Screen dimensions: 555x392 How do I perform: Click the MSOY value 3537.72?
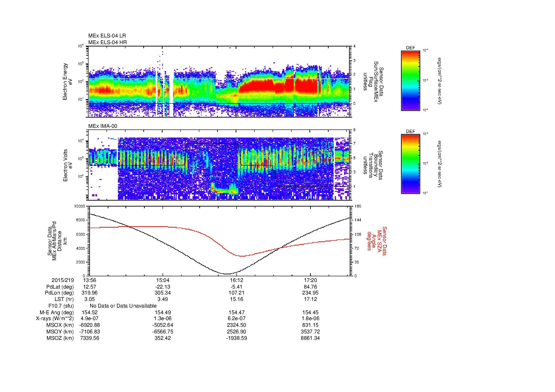click(310, 332)
